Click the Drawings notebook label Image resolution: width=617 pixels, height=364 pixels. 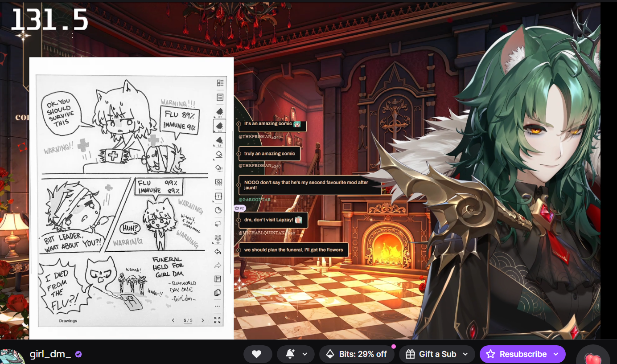[x=68, y=321]
